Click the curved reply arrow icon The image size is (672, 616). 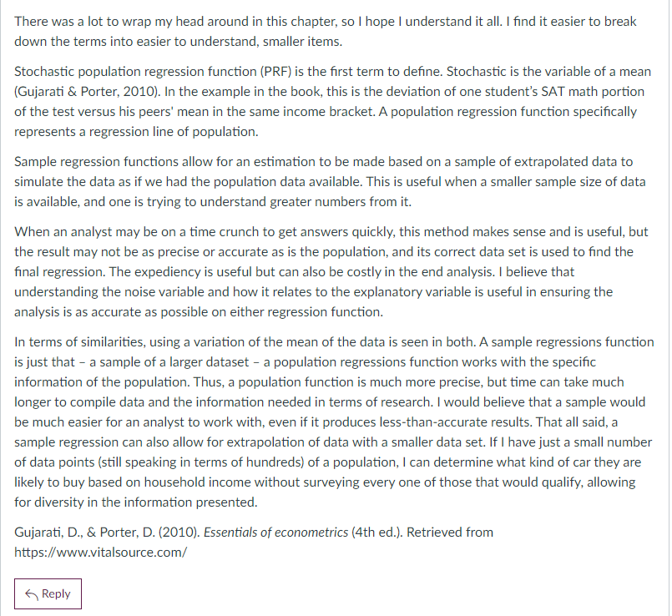click(32, 594)
